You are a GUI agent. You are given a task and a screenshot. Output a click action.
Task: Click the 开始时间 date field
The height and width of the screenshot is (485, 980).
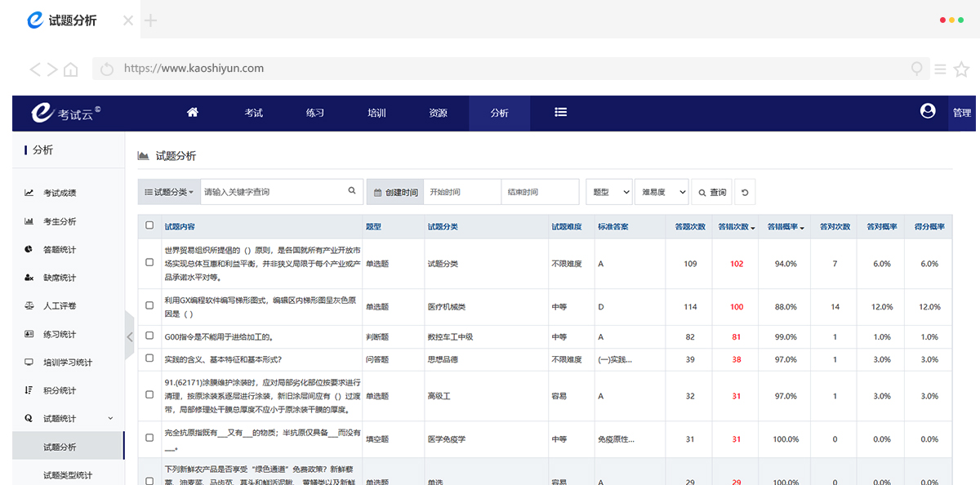coord(462,192)
